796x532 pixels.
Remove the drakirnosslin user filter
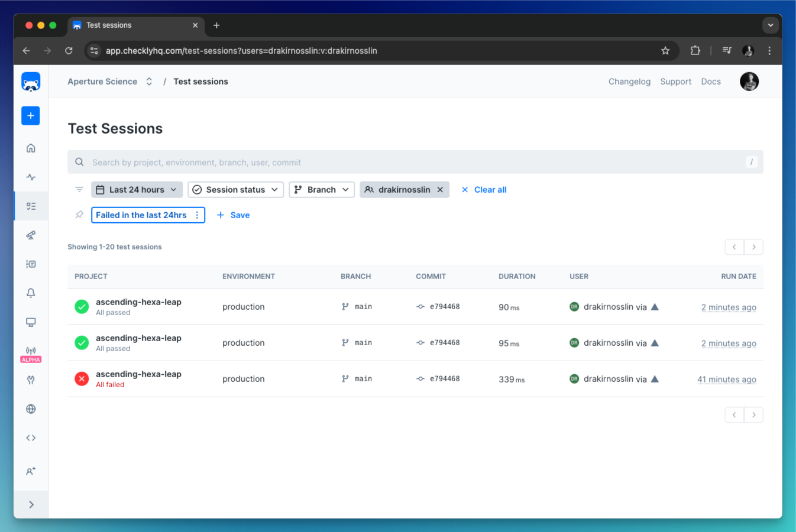point(440,190)
